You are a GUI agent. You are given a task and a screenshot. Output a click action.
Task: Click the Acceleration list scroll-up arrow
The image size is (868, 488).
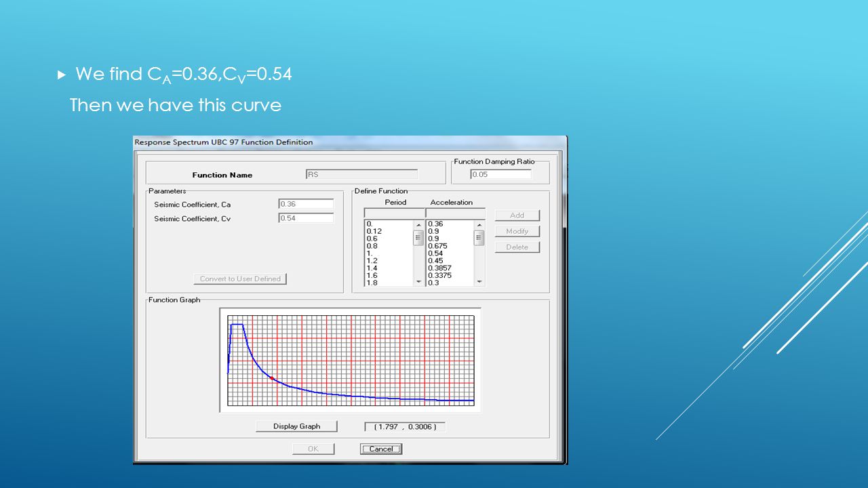point(480,225)
